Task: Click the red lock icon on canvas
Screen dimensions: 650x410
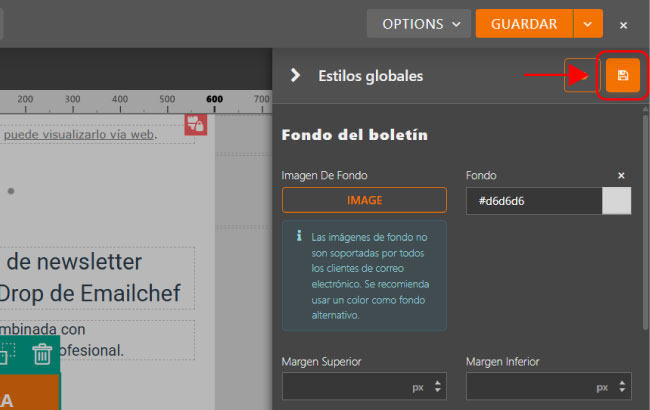Action: [x=195, y=124]
